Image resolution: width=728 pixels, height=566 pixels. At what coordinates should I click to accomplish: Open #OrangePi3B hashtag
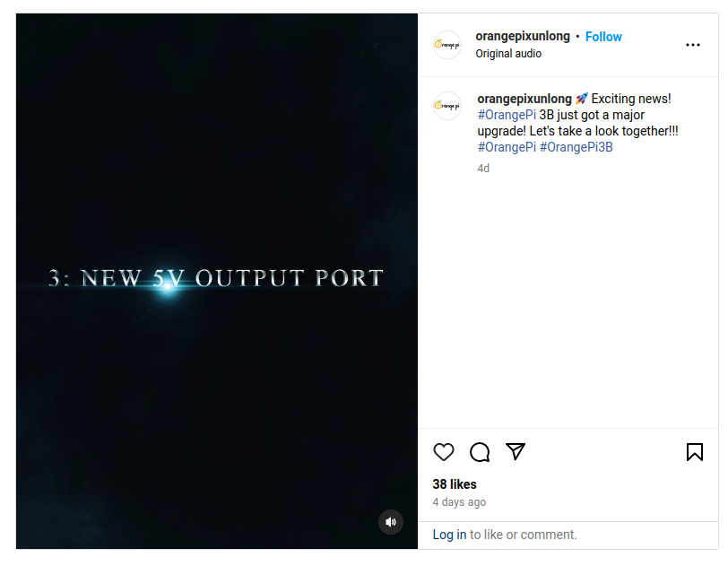point(576,147)
